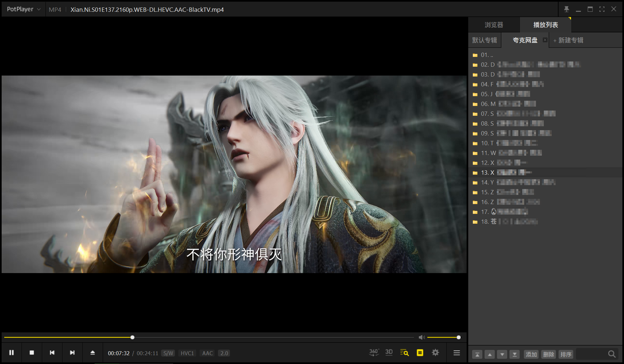Click the 添加 button
This screenshot has width=624, height=364.
pyautogui.click(x=531, y=354)
